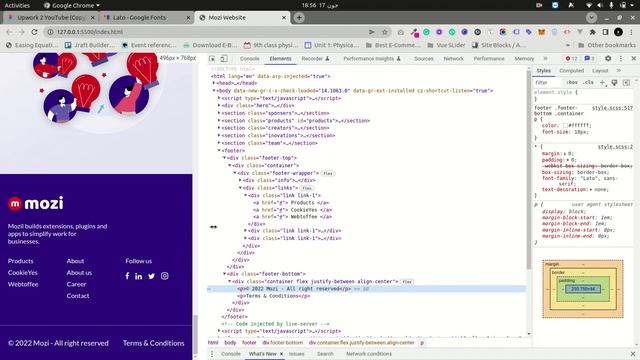The height and width of the screenshot is (360, 640).
Task: Toggle flex badge on footer-bottom container div
Action: (x=407, y=282)
